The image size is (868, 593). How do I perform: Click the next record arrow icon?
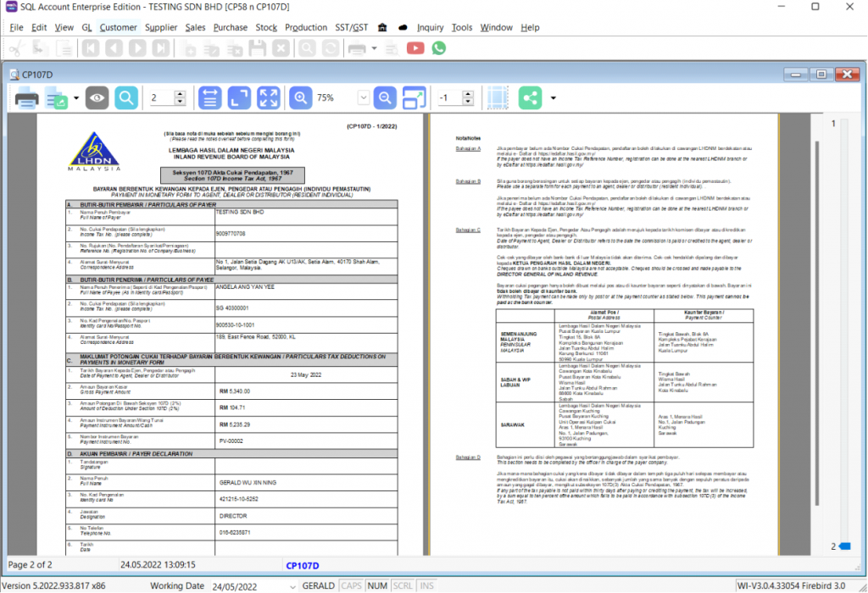137,48
